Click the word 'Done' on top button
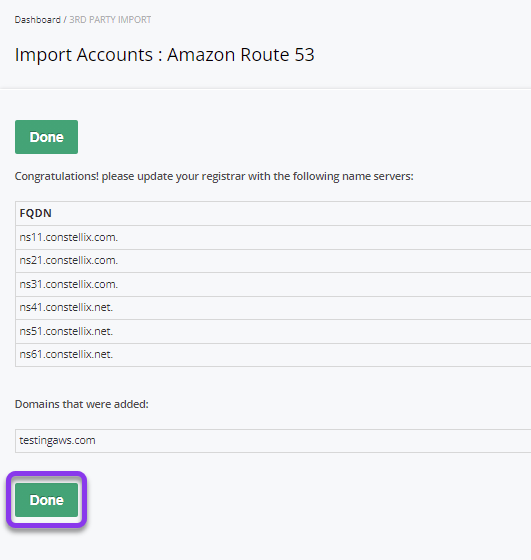 [46, 137]
